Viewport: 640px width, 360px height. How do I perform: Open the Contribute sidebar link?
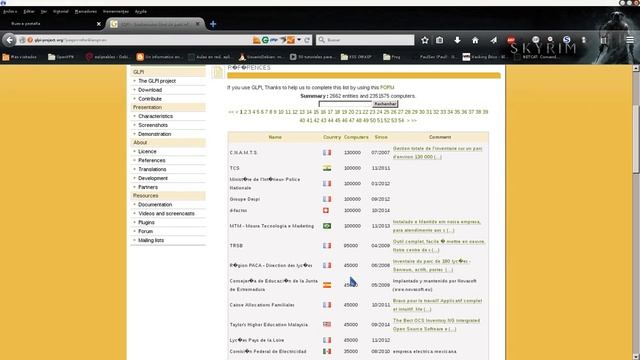point(150,99)
